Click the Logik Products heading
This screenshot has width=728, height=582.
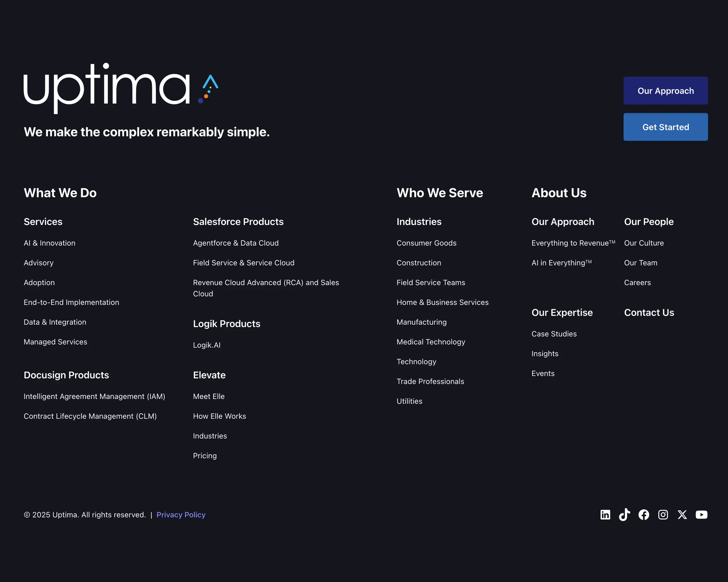coord(226,324)
